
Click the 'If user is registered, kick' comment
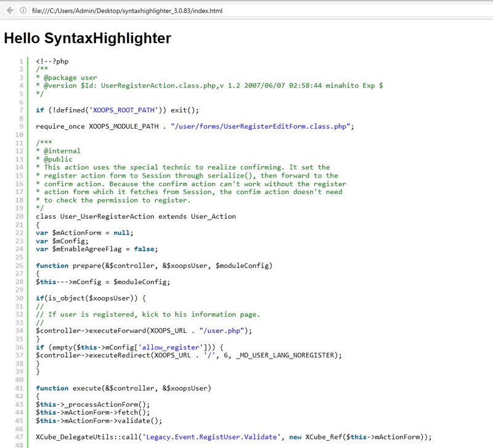(x=148, y=314)
